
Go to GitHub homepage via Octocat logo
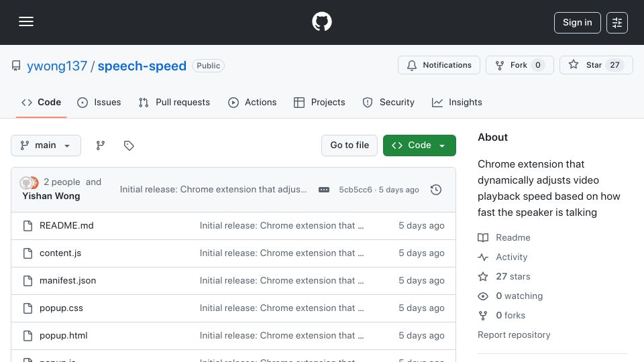321,21
